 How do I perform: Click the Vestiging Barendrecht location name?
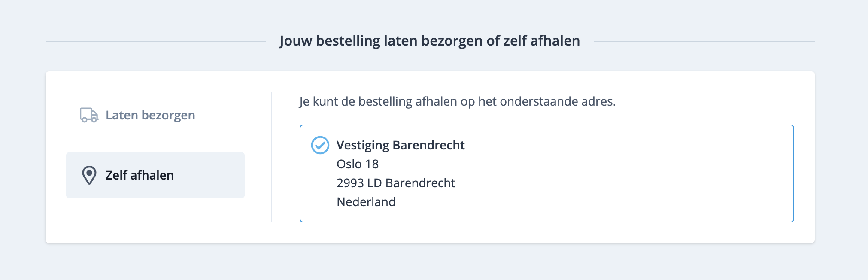[x=400, y=145]
